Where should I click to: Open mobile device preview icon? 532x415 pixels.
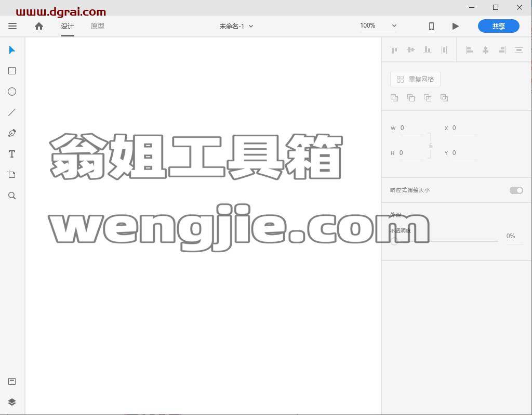click(x=431, y=26)
